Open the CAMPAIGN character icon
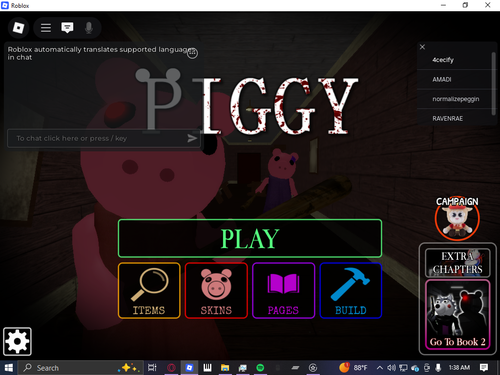500x375 pixels. [457, 218]
